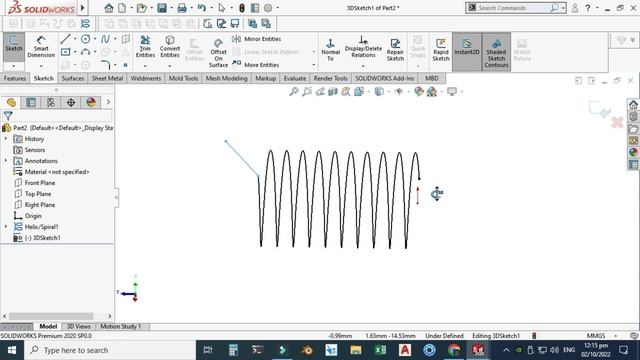Click Offset On Surface tool
640x360 pixels.
218,53
